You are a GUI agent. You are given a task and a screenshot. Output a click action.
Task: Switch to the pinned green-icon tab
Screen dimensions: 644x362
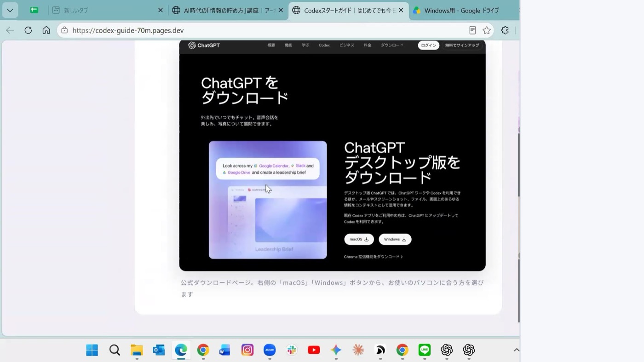(34, 10)
